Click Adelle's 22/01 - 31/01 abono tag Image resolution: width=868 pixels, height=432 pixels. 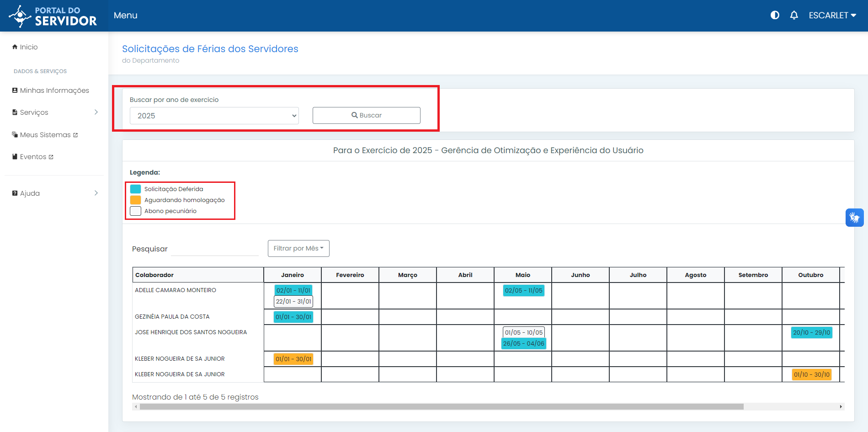pos(293,301)
